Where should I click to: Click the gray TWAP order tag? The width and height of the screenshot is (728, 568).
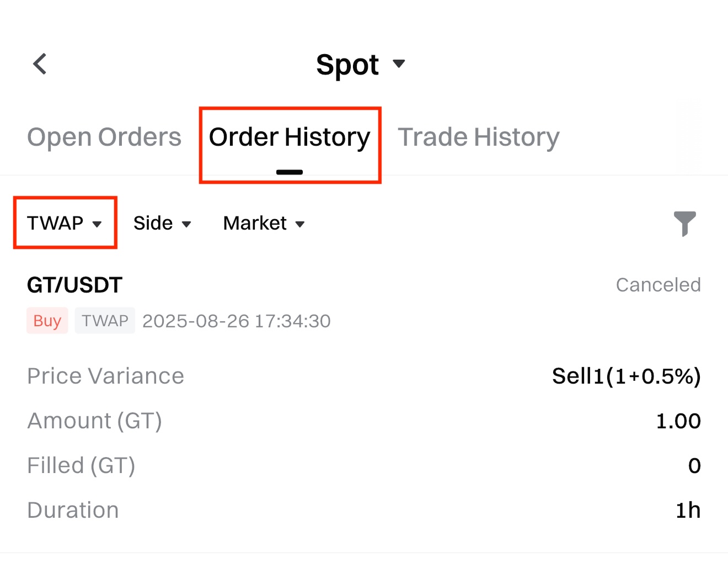pos(105,321)
